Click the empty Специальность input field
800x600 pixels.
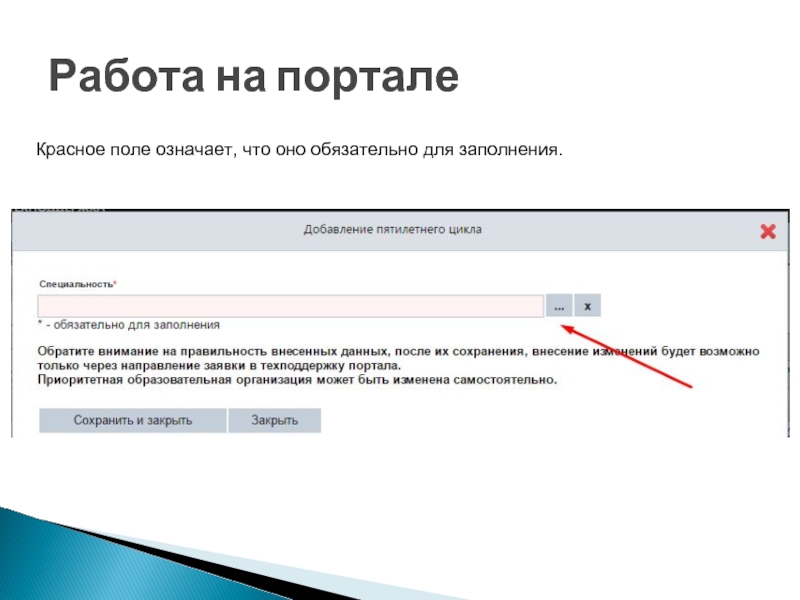pos(290,306)
